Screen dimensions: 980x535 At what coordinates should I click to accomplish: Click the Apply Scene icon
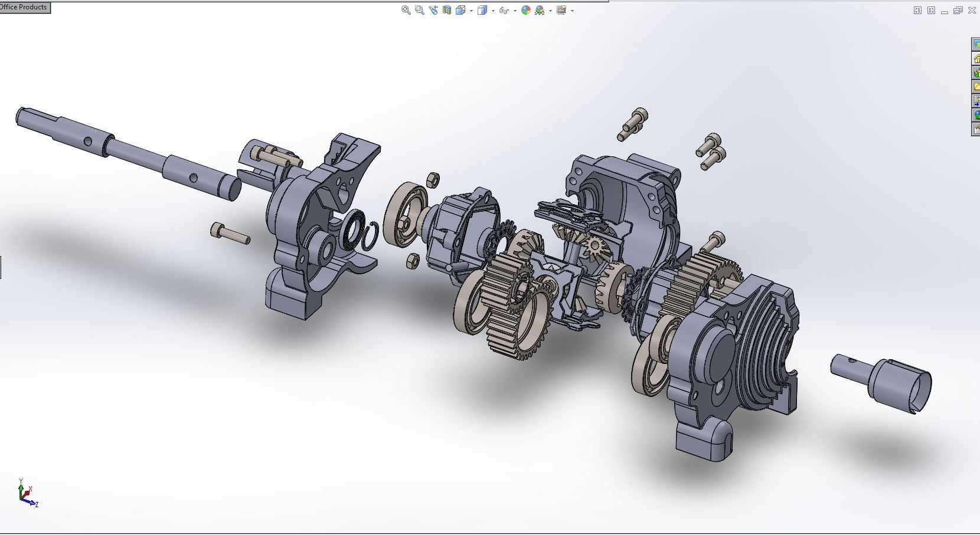pyautogui.click(x=540, y=10)
